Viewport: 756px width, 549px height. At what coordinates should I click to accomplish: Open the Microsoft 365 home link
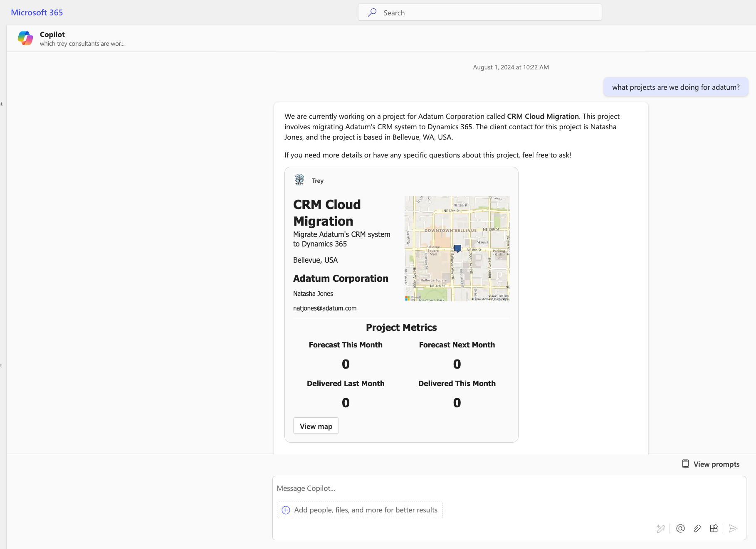click(37, 12)
